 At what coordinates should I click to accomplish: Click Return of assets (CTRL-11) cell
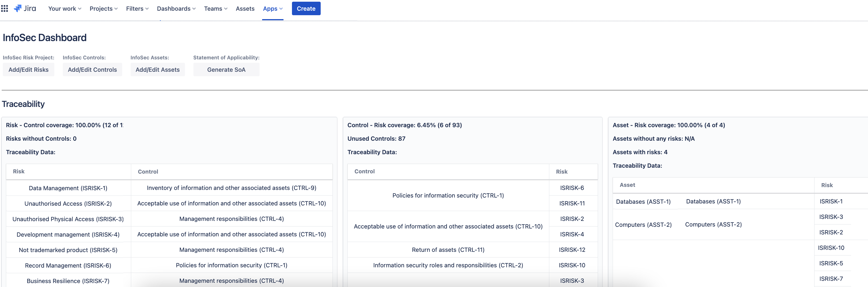point(448,250)
